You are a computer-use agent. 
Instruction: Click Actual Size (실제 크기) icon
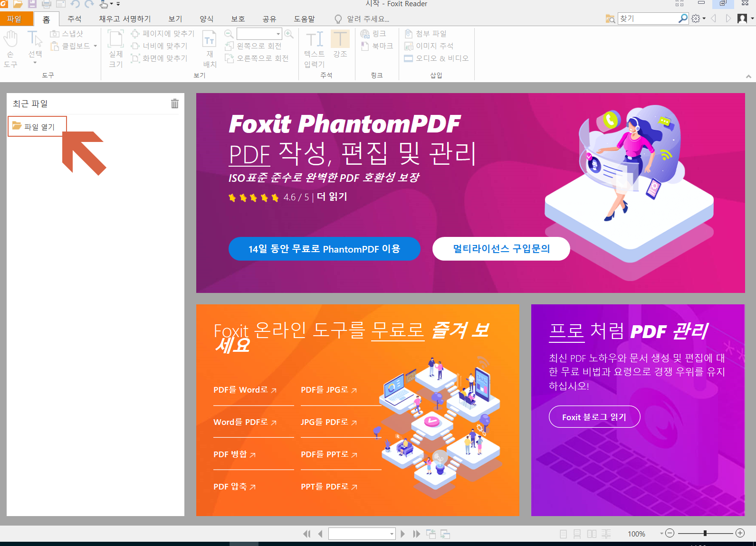[115, 49]
